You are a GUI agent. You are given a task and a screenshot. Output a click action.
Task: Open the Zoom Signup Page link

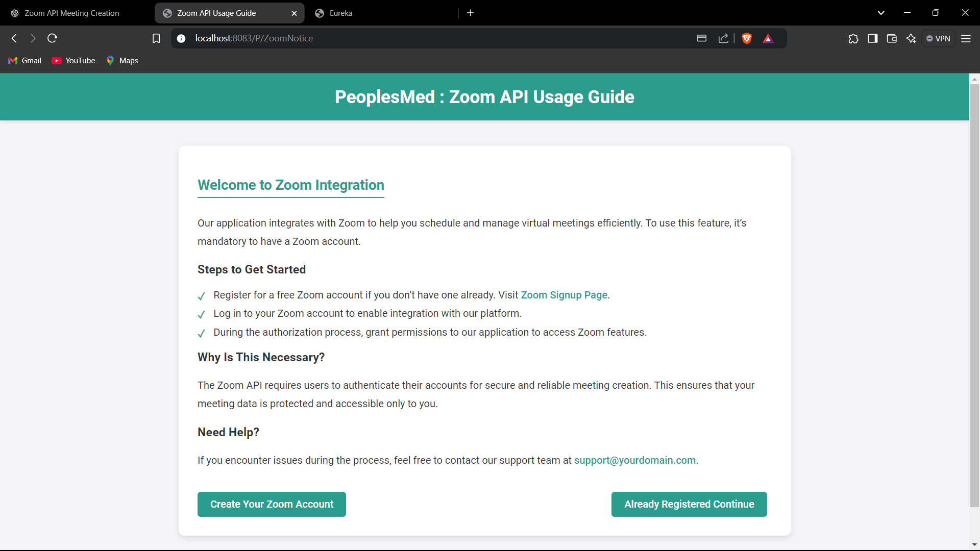563,295
